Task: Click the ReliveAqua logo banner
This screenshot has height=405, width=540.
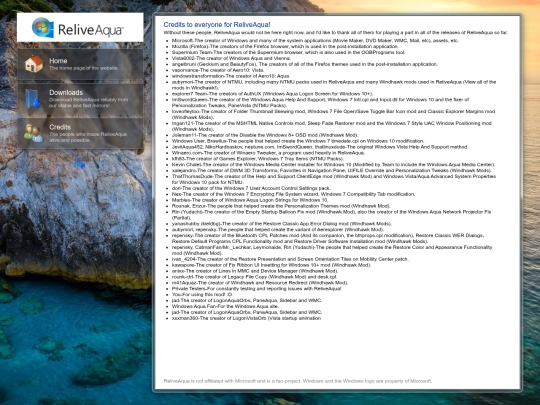Action: pos(80,28)
